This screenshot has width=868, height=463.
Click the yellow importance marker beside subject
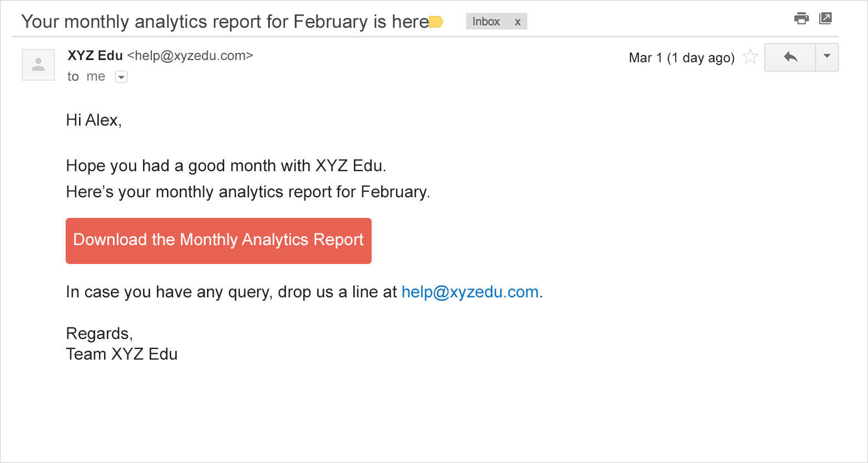tap(436, 22)
